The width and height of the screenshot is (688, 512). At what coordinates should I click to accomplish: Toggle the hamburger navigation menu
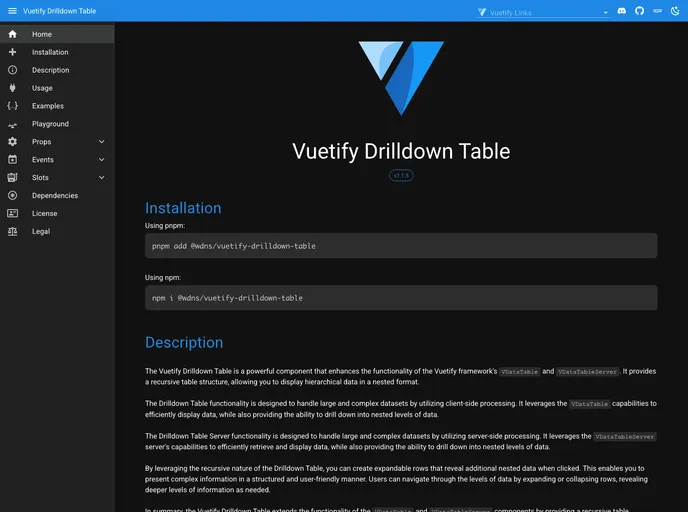[12, 11]
